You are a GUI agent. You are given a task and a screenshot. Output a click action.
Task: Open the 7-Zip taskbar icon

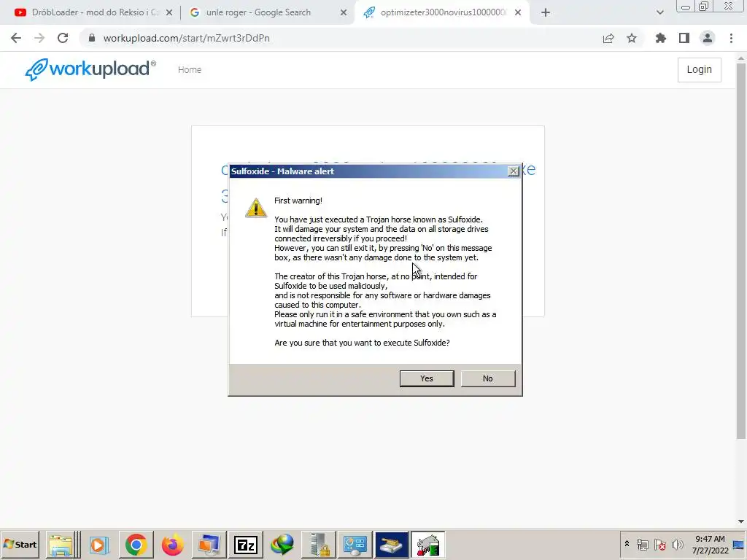[246, 545]
